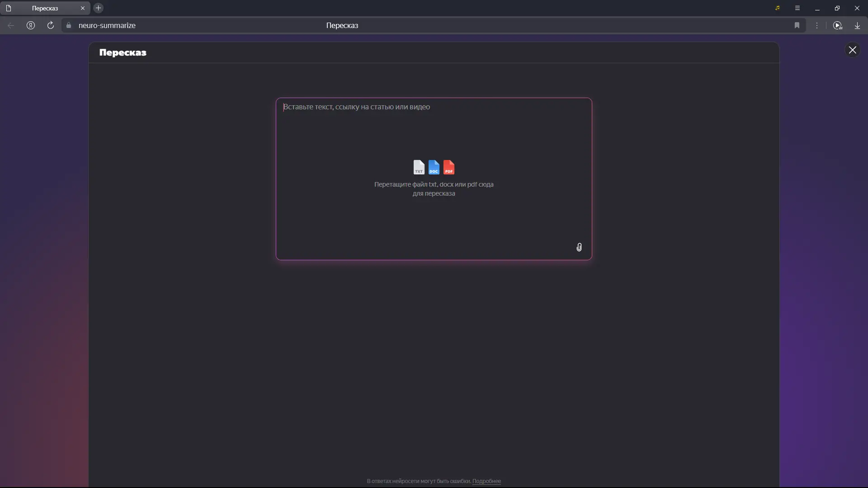This screenshot has height=488, width=868.
Task: Click the red PDF file icon
Action: pyautogui.click(x=449, y=167)
